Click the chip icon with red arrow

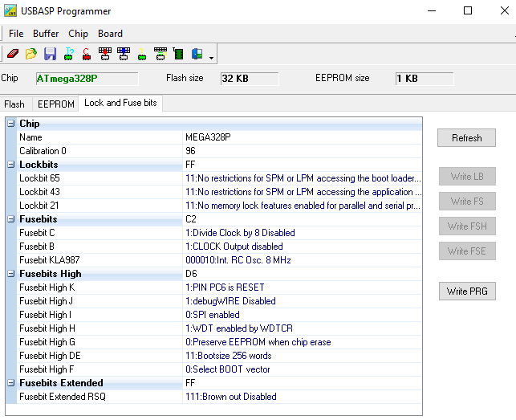point(104,54)
